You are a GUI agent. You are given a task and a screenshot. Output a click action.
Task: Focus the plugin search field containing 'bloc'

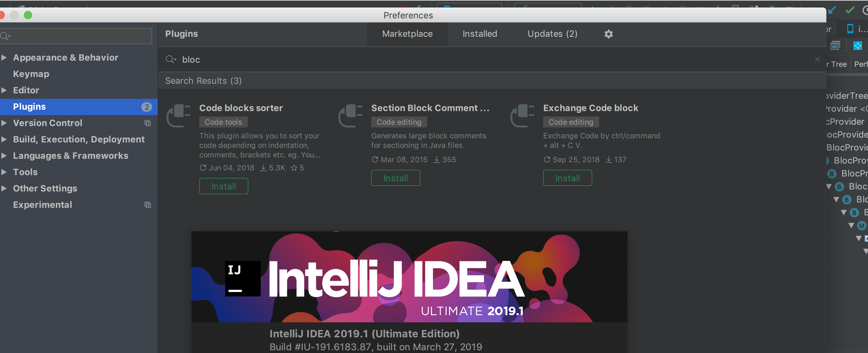click(x=491, y=60)
